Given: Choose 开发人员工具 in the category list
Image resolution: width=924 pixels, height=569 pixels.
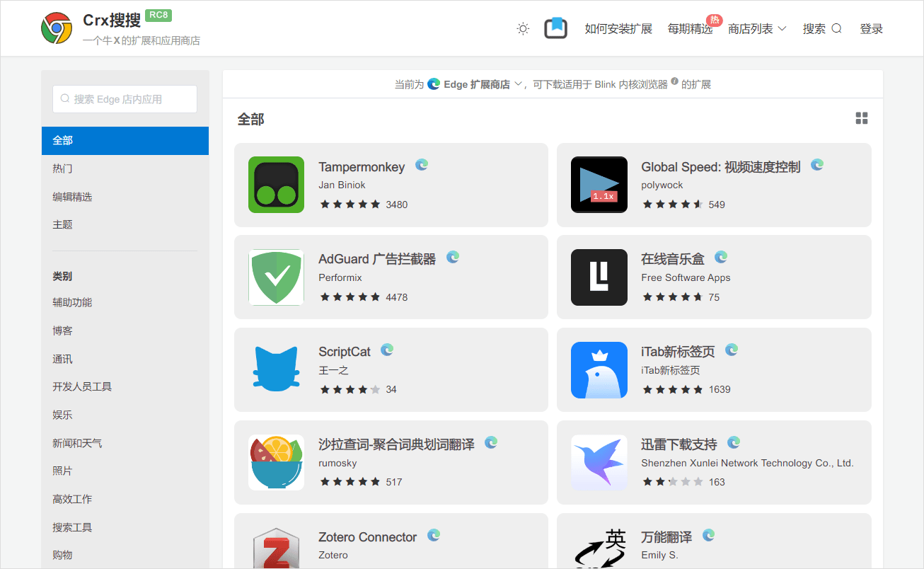Looking at the screenshot, I should point(82,386).
